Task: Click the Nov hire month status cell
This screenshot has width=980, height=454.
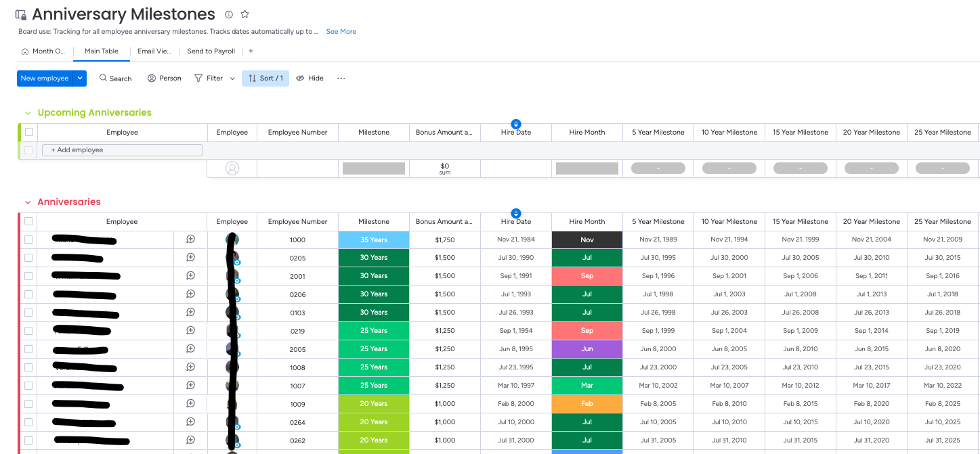Action: [x=587, y=240]
